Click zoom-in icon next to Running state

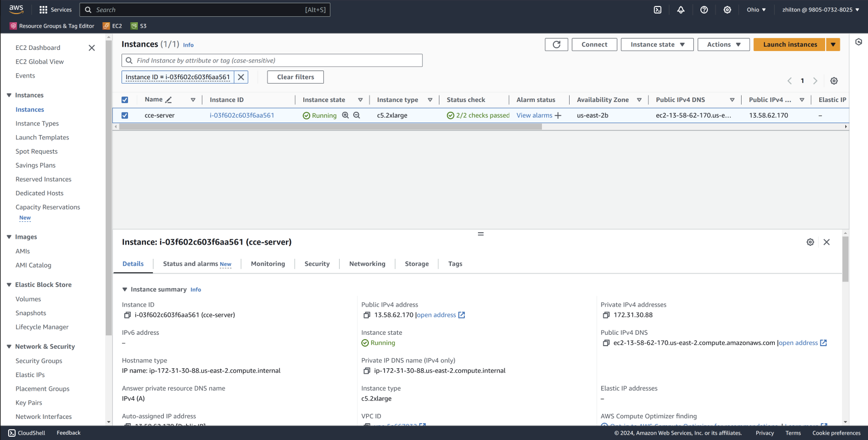pos(346,115)
